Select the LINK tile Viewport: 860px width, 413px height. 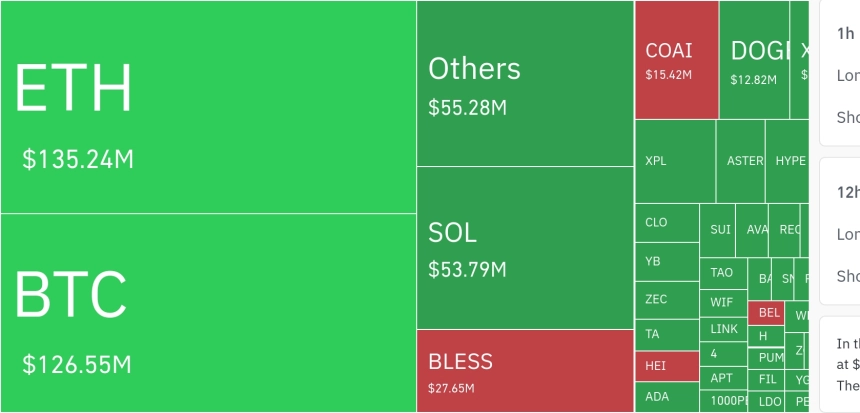tap(723, 328)
